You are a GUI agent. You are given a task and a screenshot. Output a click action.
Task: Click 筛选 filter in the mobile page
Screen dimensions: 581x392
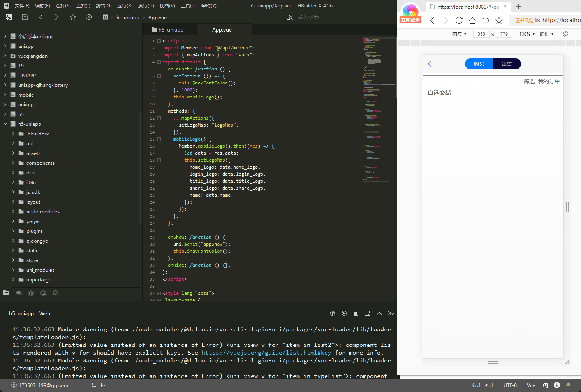(x=529, y=81)
